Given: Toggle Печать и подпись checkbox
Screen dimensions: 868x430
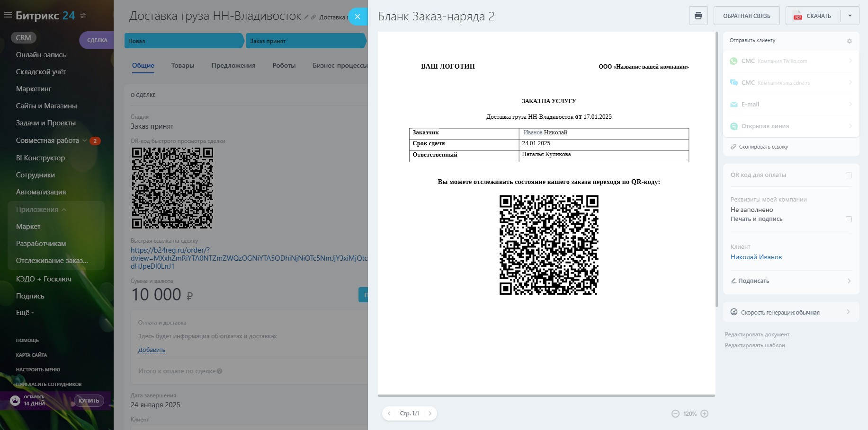Looking at the screenshot, I should tap(849, 219).
